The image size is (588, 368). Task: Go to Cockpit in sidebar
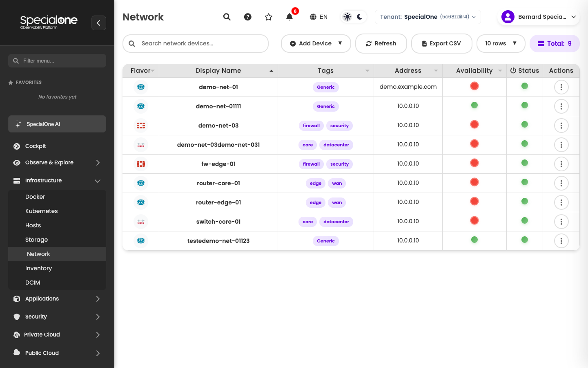(x=57, y=146)
